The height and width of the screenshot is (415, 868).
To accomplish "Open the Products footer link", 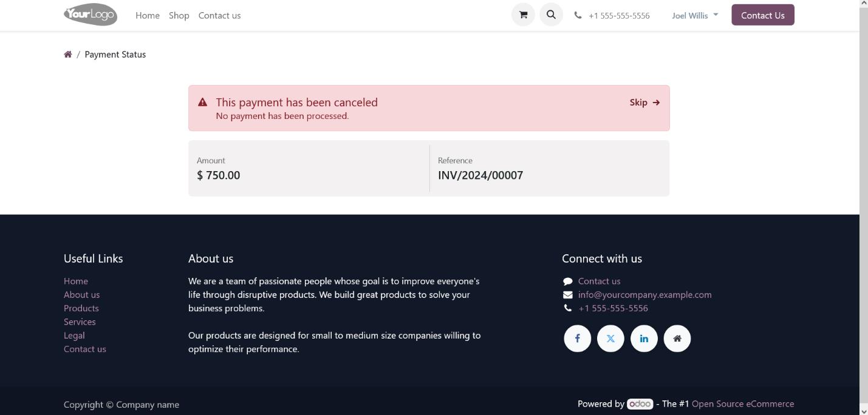I will pos(81,308).
